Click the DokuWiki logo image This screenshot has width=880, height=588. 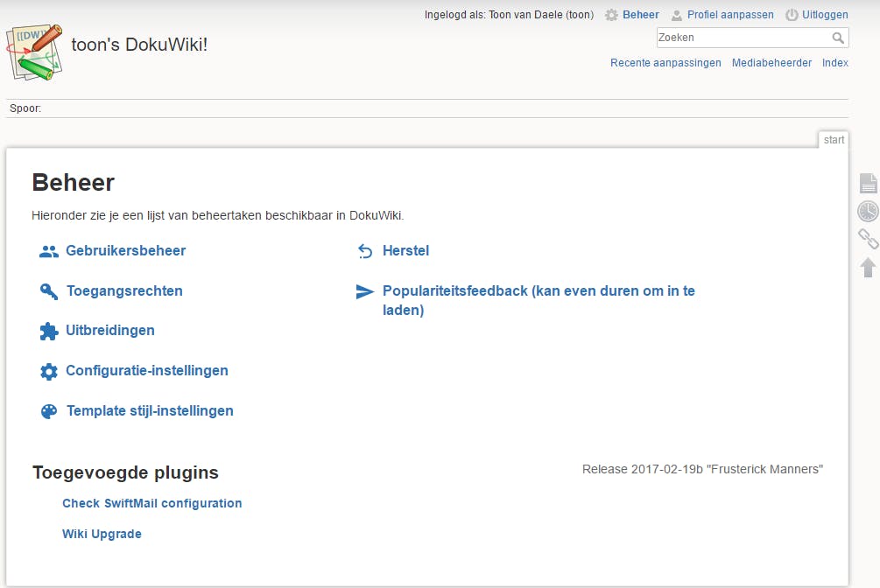[x=34, y=52]
